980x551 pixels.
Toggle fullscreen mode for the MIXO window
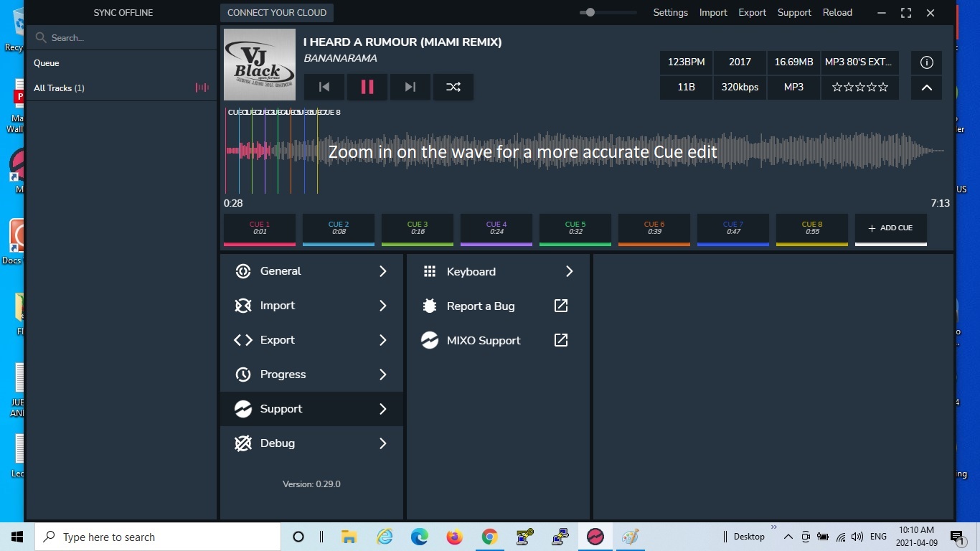pyautogui.click(x=906, y=13)
